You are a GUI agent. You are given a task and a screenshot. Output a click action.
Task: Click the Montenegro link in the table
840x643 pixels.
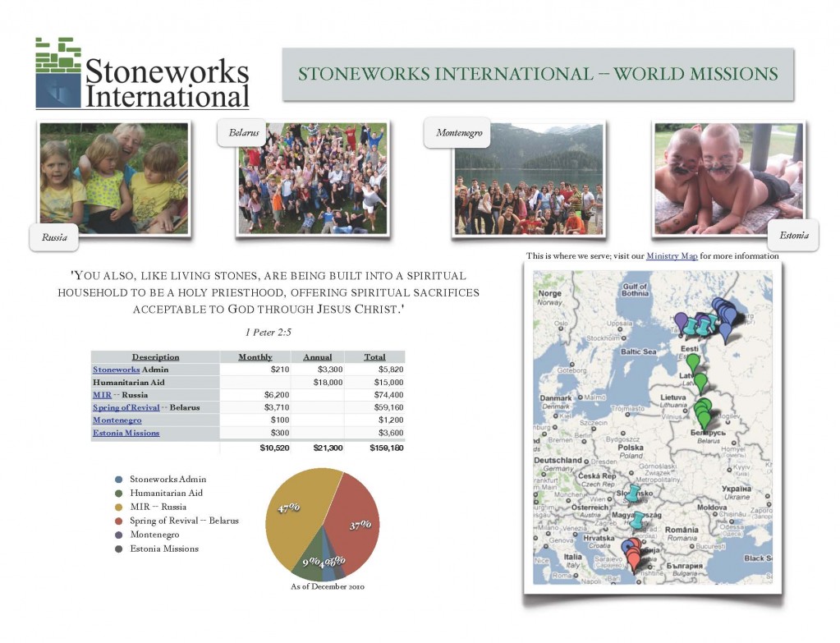(x=117, y=420)
